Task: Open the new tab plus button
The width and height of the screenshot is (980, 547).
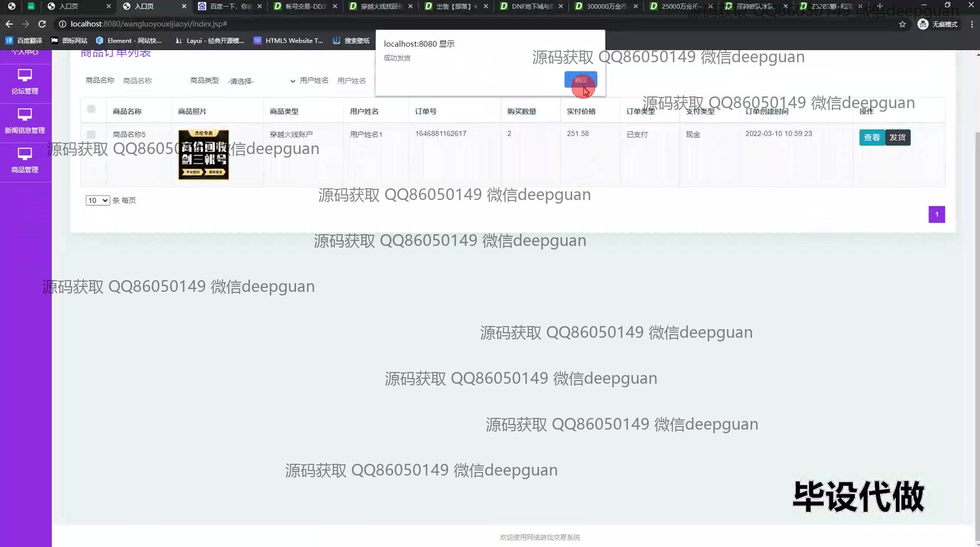Action: [880, 6]
